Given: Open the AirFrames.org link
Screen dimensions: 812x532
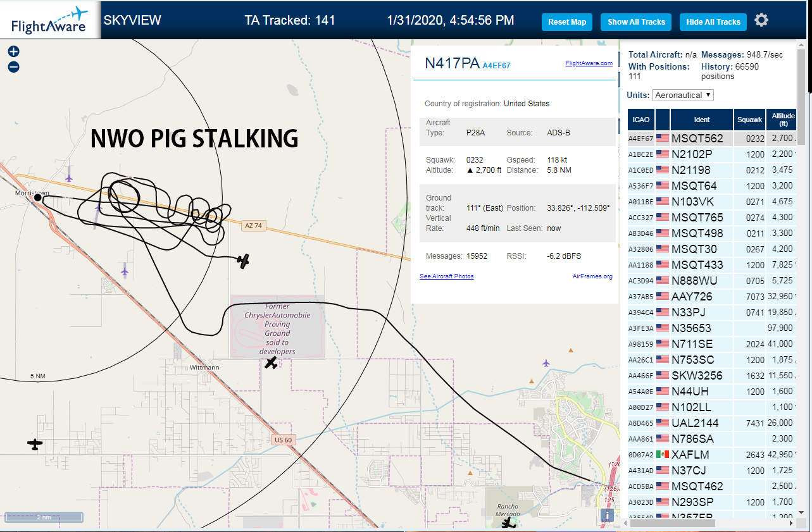Looking at the screenshot, I should 592,276.
